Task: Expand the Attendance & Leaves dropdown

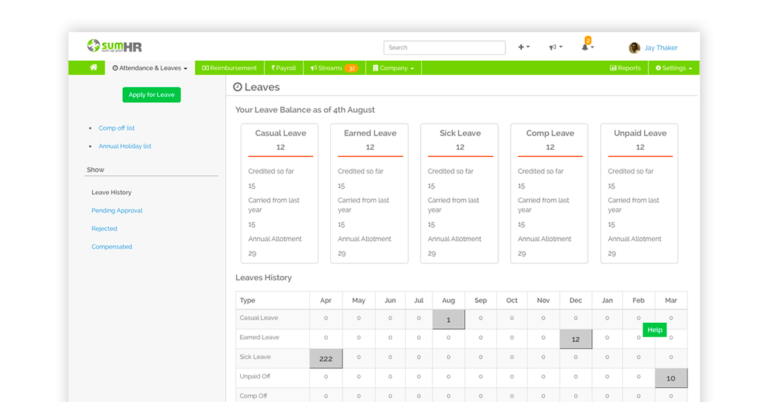Action: [x=149, y=68]
